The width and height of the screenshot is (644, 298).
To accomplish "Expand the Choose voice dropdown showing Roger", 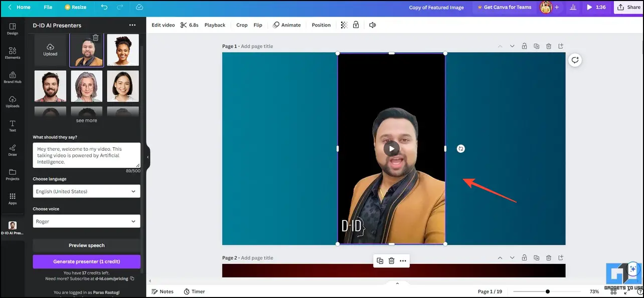I will click(86, 221).
